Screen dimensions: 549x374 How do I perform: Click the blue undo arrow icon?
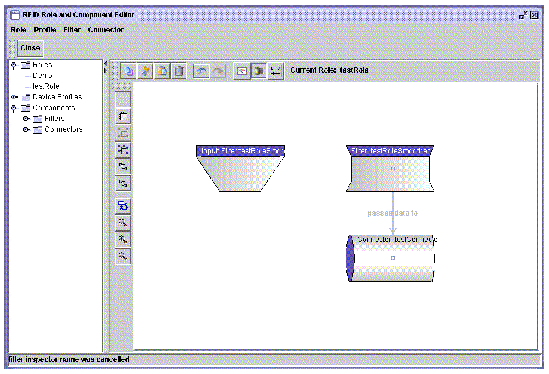point(201,71)
